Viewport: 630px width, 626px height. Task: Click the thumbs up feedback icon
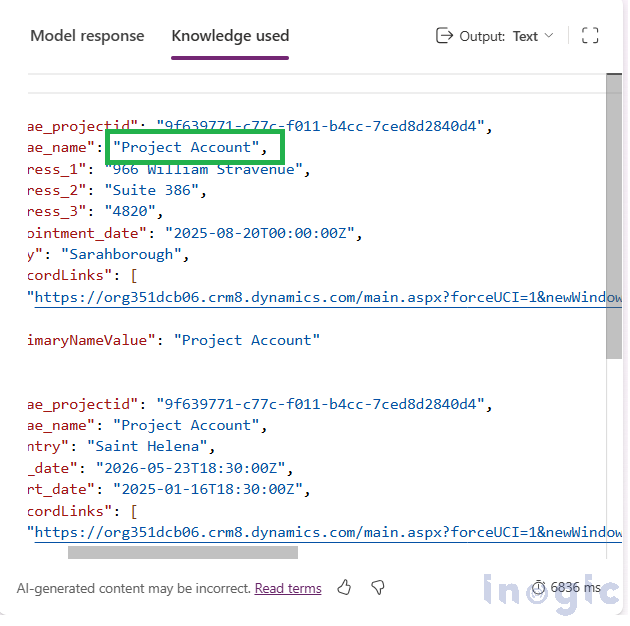click(x=344, y=588)
